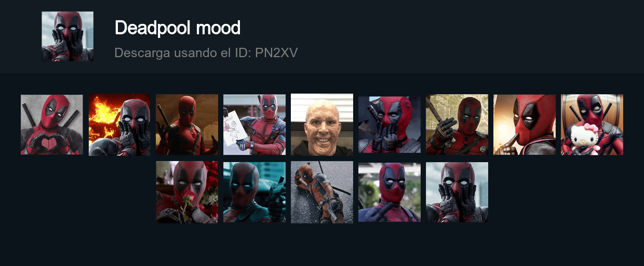Viewport: 644px width, 266px height.
Task: Pick the Deadpool pointing a gun sticker
Action: click(254, 192)
